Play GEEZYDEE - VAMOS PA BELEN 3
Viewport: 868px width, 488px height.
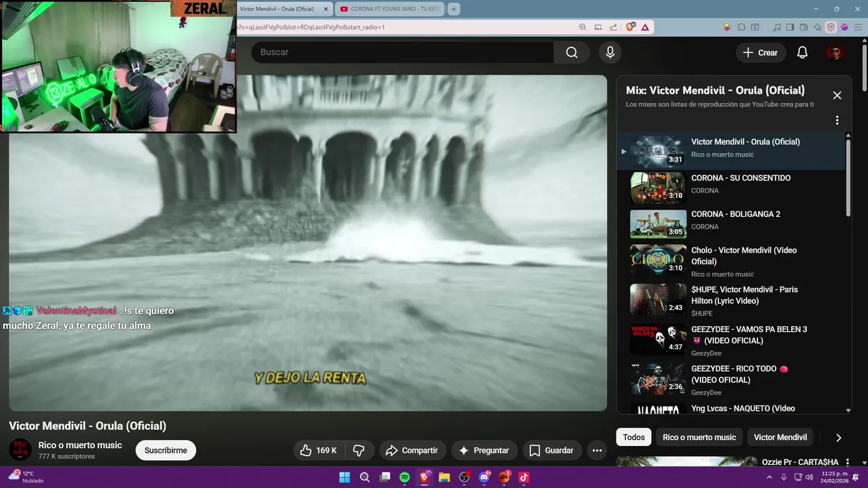[731, 340]
